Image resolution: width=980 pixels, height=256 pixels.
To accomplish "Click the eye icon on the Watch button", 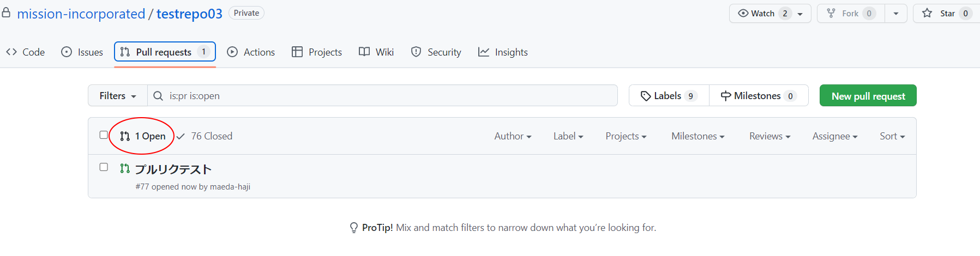I will tap(743, 13).
